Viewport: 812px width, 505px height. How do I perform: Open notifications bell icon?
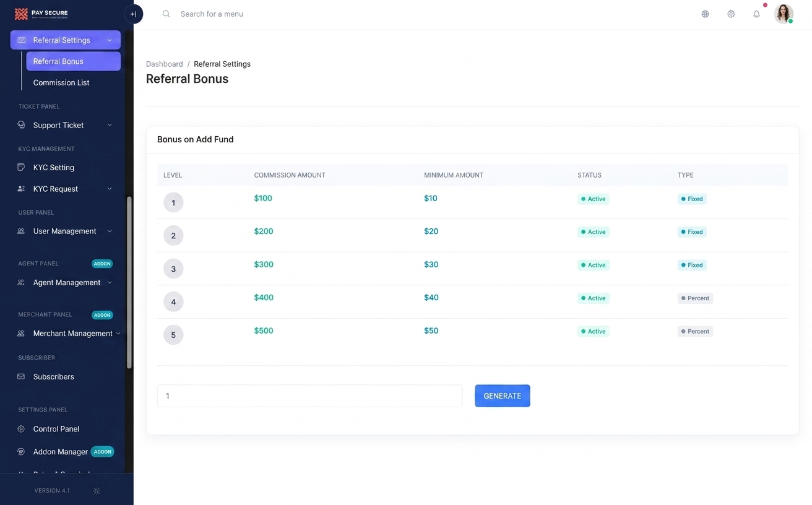point(756,14)
